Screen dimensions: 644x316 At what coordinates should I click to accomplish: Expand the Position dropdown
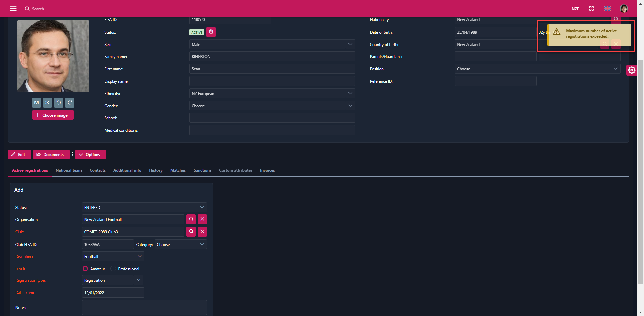coord(537,69)
